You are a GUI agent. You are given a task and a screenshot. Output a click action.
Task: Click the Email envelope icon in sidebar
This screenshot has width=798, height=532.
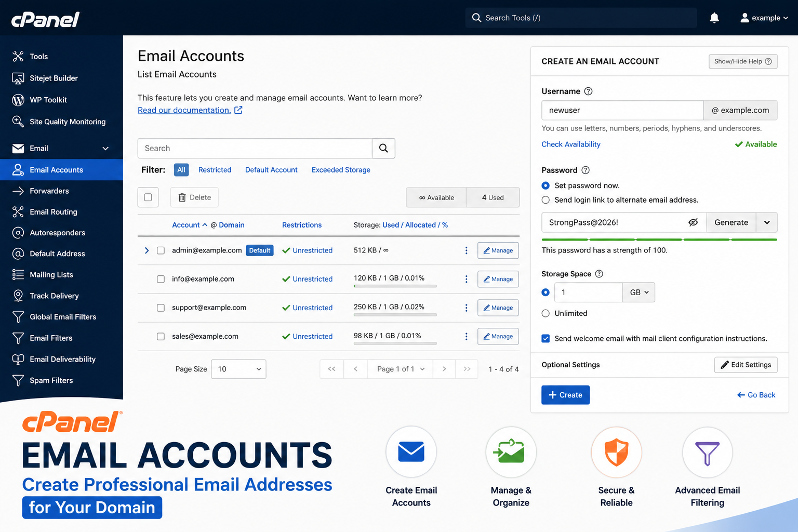[x=18, y=149]
